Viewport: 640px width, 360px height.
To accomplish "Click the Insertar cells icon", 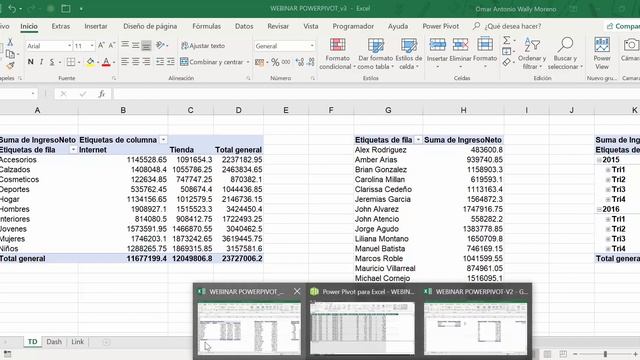I will [x=437, y=44].
